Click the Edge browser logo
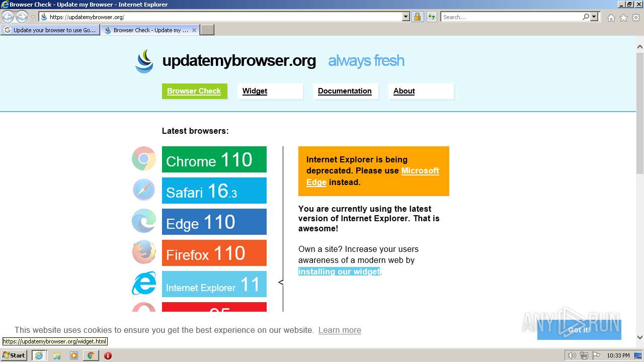Screen dimensions: 644x362 144,221
